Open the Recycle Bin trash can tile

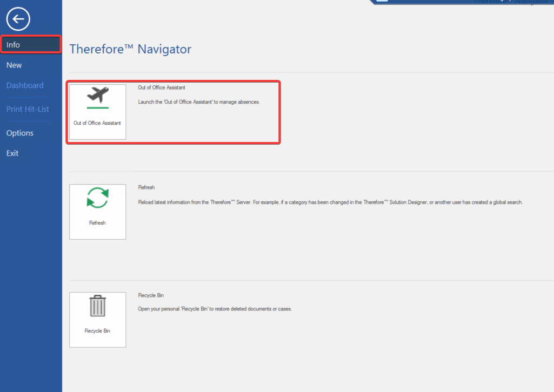pos(97,320)
